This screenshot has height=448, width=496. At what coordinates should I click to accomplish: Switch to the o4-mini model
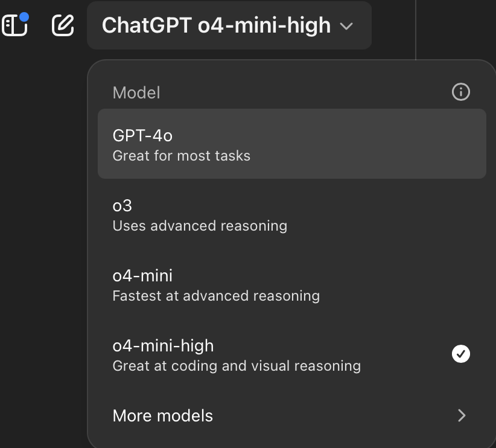tap(291, 284)
